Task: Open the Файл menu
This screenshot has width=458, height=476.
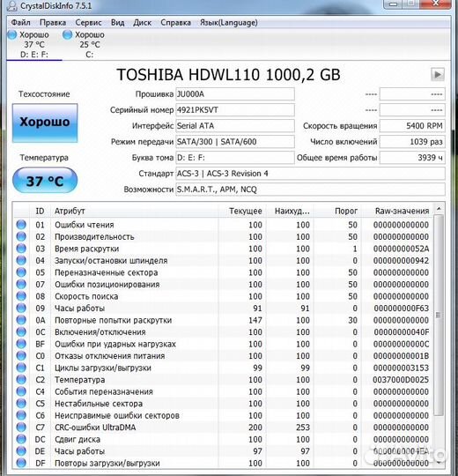Action: [20, 23]
